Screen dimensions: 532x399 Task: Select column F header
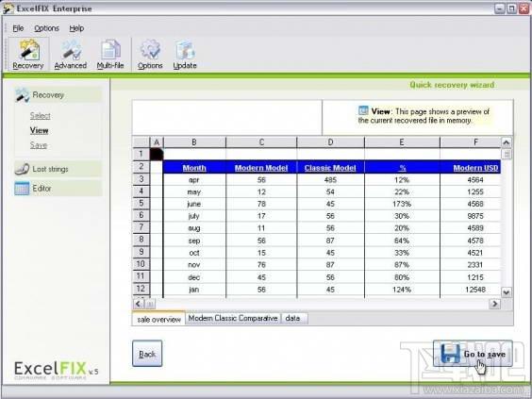[471, 142]
